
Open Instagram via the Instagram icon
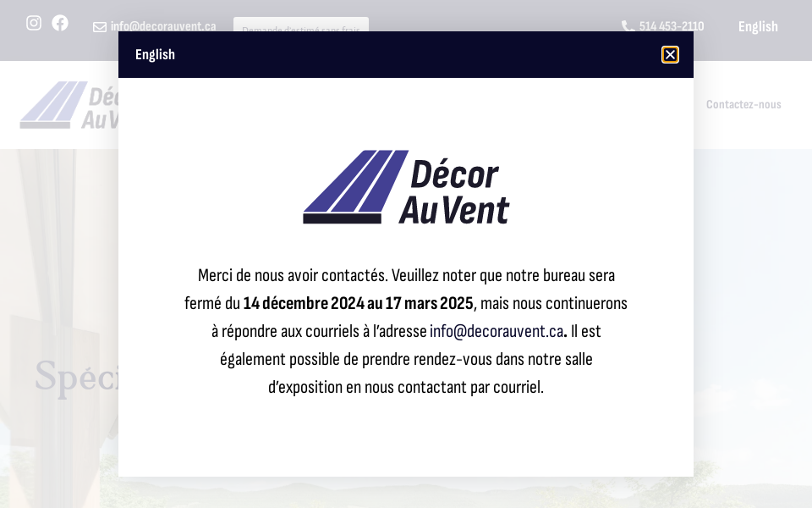[34, 23]
